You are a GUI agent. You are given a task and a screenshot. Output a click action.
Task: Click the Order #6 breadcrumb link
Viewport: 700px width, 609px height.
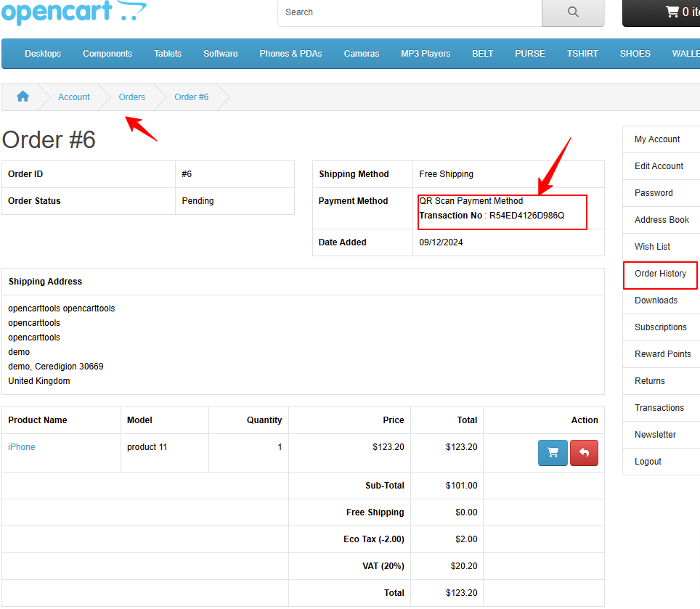pos(191,97)
